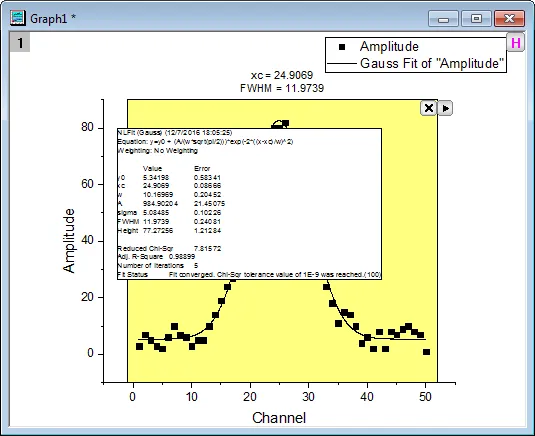Screen dimensions: 535x436
Task: Open the ROI fly-out menu arrow
Action: tap(445, 108)
